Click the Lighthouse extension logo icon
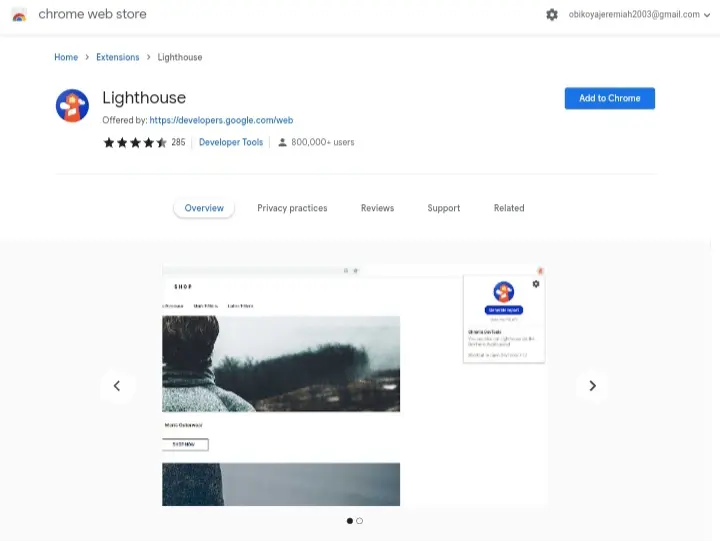The width and height of the screenshot is (720, 541). 72,106
